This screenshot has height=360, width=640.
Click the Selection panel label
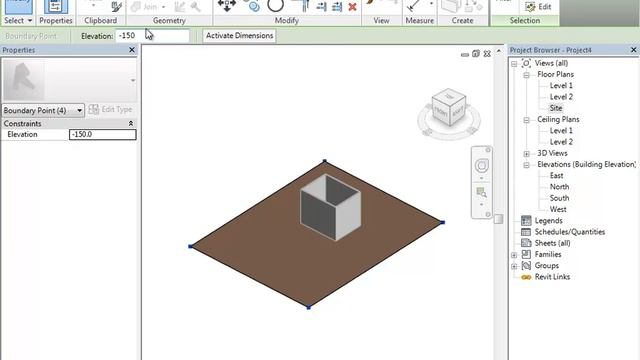click(x=524, y=20)
